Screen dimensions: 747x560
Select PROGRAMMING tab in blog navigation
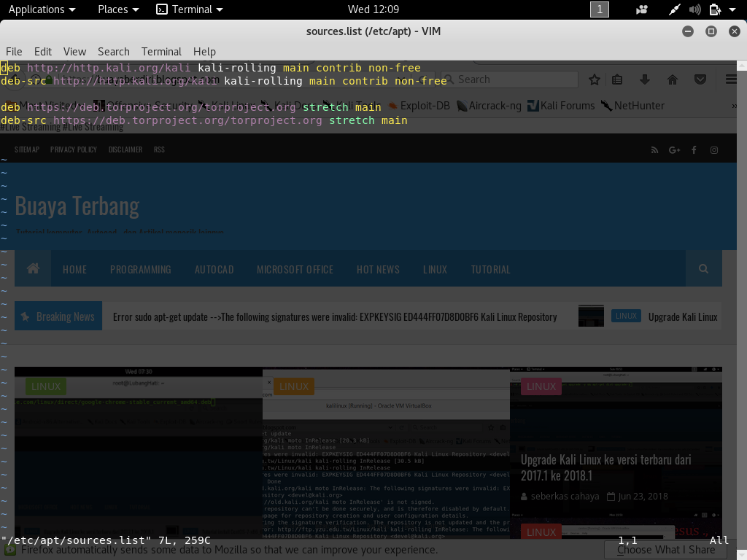(x=141, y=270)
